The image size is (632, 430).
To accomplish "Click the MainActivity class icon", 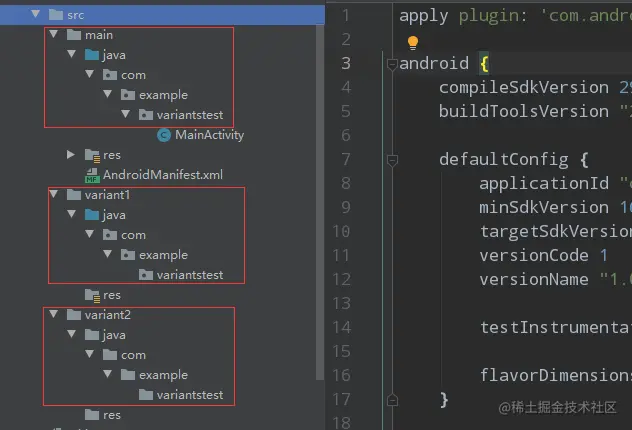I will [x=164, y=135].
